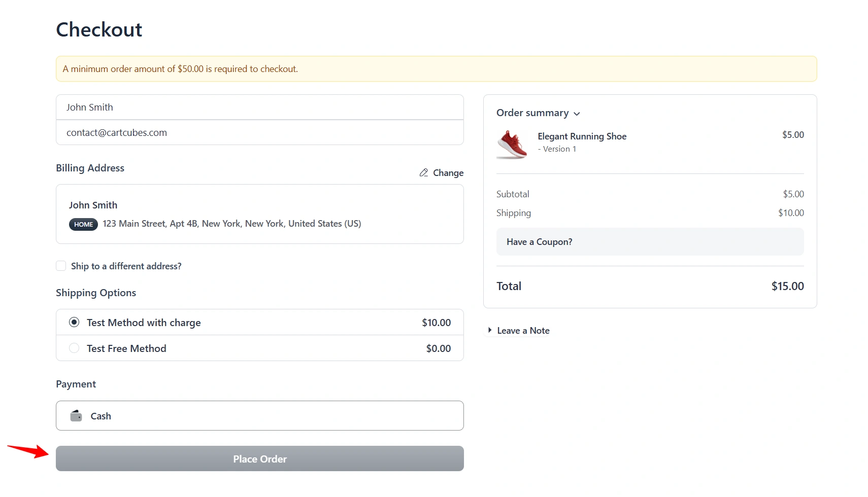Click the Shipping Options section heading
Image resolution: width=868 pixels, height=497 pixels.
click(x=96, y=293)
